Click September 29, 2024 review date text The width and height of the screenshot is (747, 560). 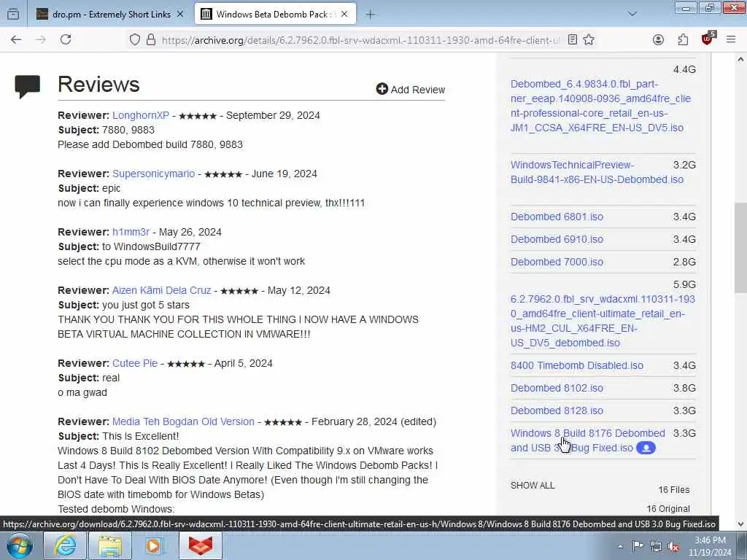pyautogui.click(x=273, y=115)
